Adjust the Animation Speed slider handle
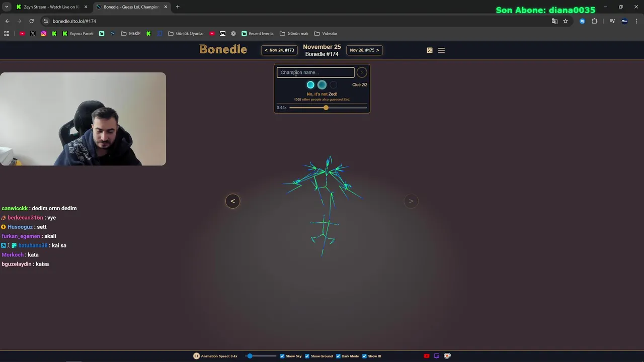Screen dimensions: 644x362 click(x=250, y=356)
